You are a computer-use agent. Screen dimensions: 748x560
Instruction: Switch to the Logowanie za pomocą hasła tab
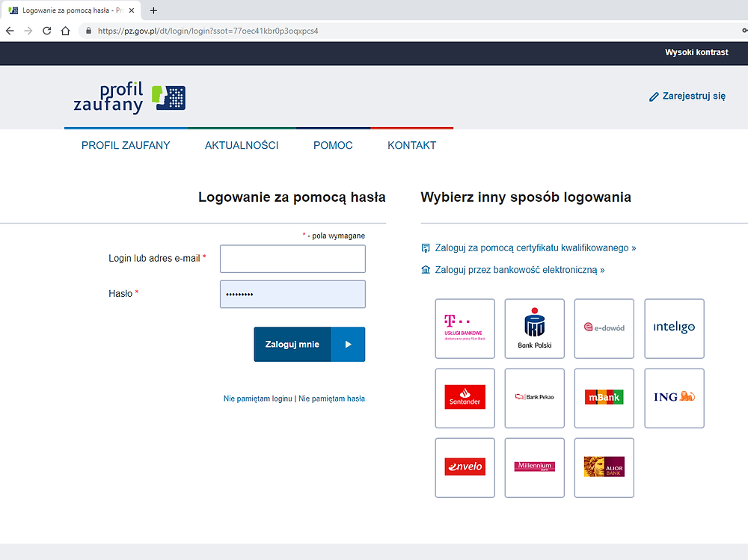[x=70, y=10]
